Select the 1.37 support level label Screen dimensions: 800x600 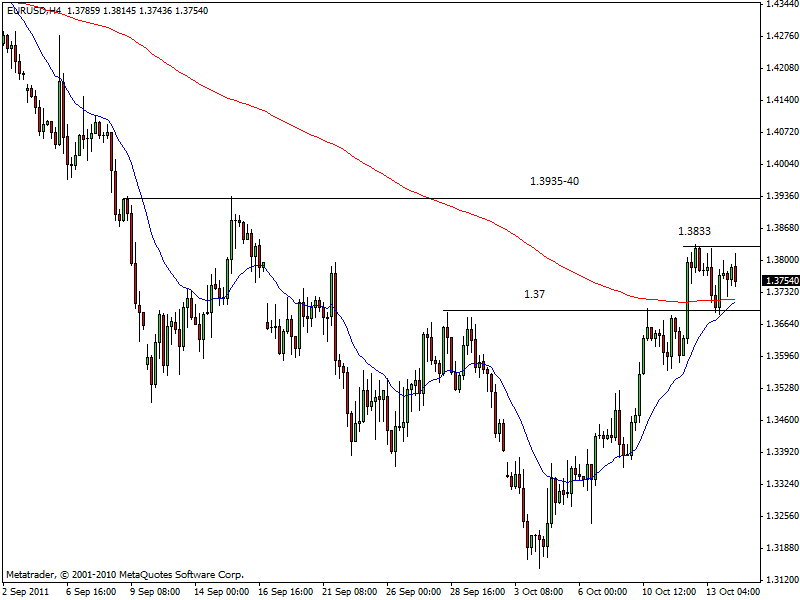[x=535, y=294]
